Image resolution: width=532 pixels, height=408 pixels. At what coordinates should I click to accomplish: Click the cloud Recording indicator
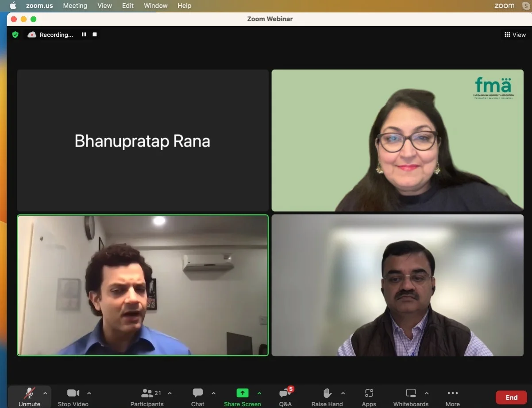pos(50,35)
